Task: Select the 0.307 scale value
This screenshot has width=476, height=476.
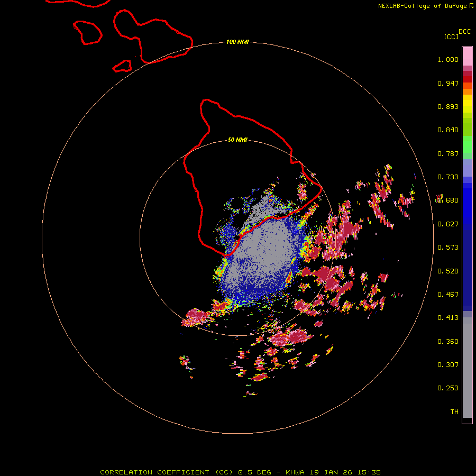Action: tap(448, 365)
